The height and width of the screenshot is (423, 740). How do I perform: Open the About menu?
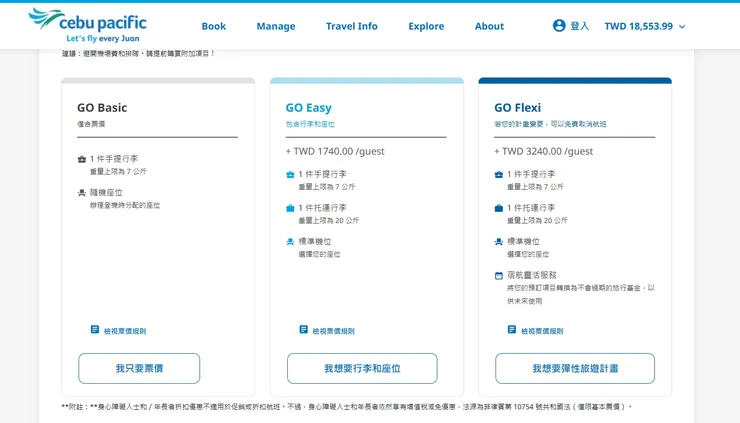489,26
